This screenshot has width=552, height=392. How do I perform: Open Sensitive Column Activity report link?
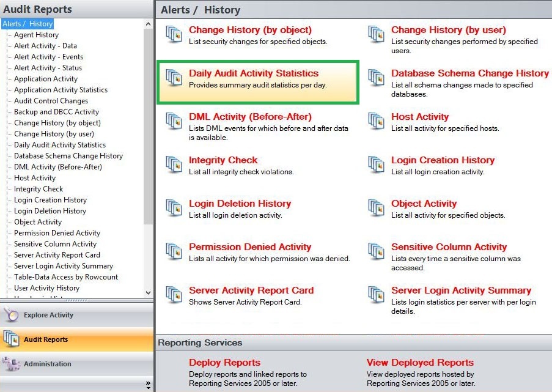tap(449, 247)
